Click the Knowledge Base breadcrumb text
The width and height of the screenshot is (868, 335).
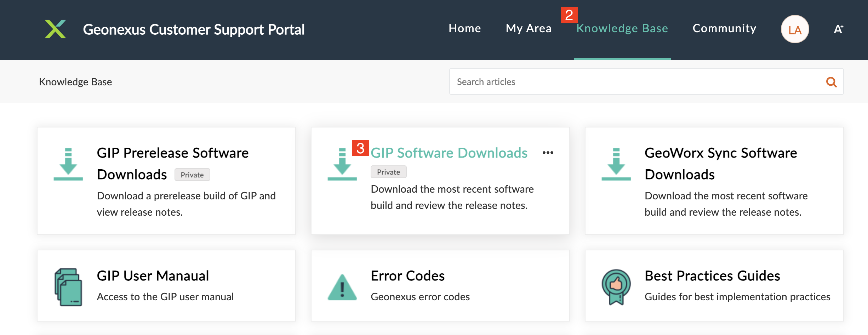[x=75, y=82]
